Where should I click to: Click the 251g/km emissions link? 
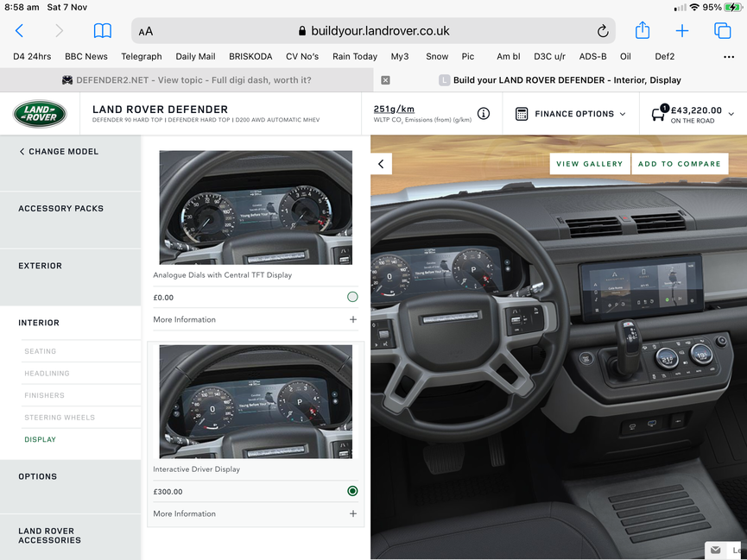(x=394, y=109)
